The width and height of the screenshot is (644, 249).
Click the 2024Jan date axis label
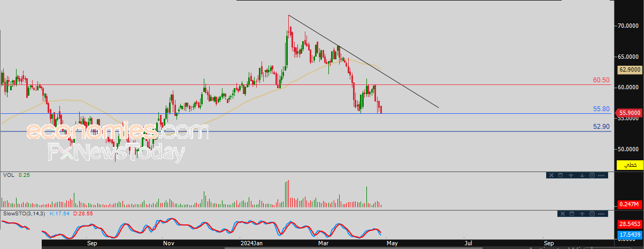pos(251,244)
